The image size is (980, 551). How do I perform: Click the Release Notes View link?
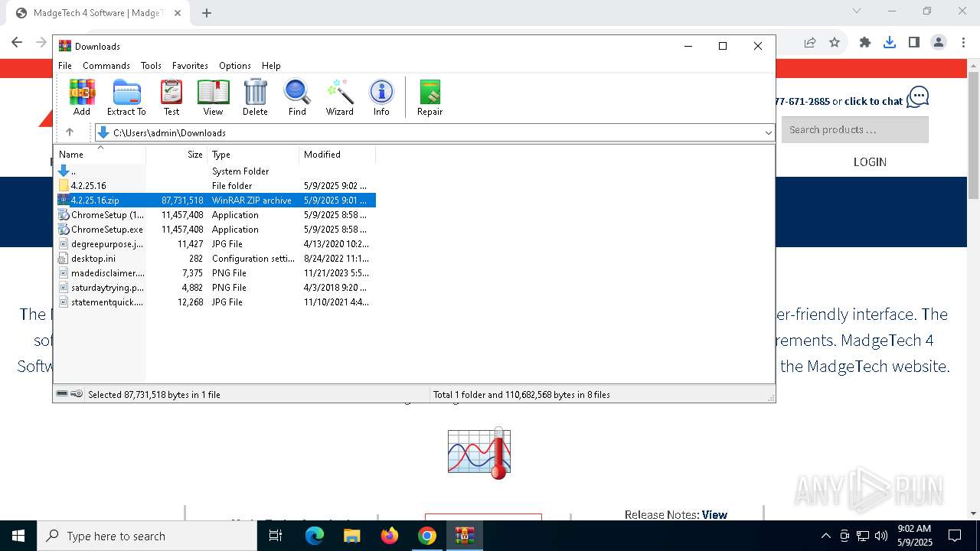[714, 515]
